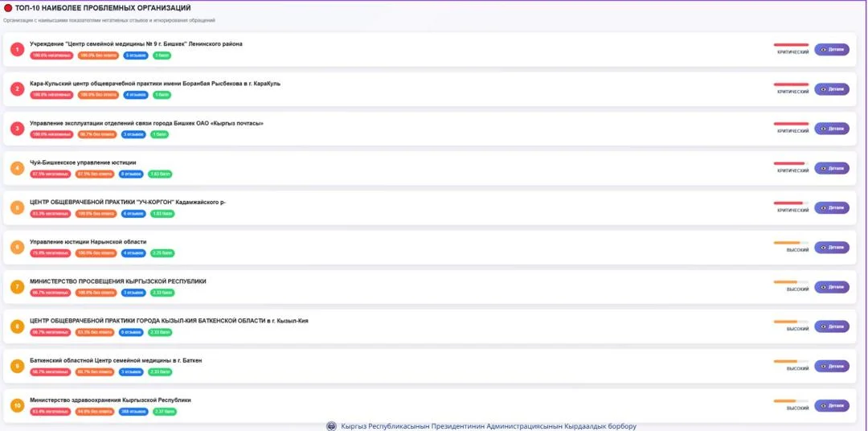This screenshot has width=868, height=431.
Task: Show Детали for Управление юстиции Нарынской области
Action: [831, 247]
